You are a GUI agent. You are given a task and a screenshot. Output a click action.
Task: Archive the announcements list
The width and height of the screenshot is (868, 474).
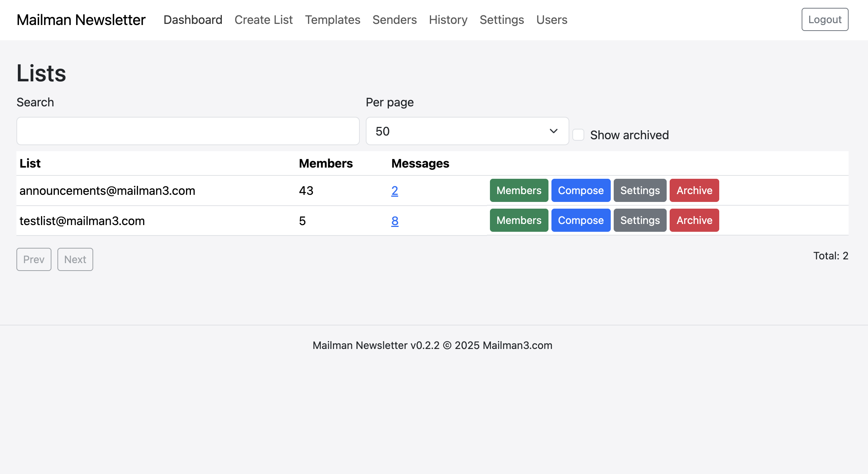pyautogui.click(x=694, y=190)
